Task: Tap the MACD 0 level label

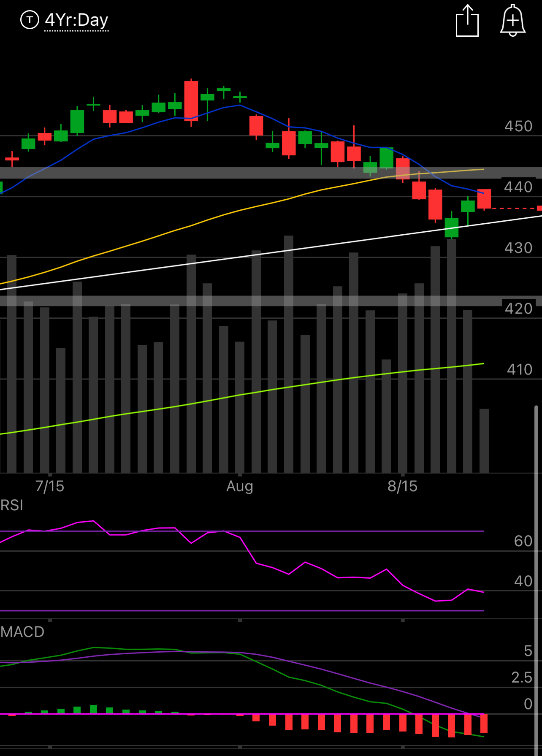Action: point(528,704)
